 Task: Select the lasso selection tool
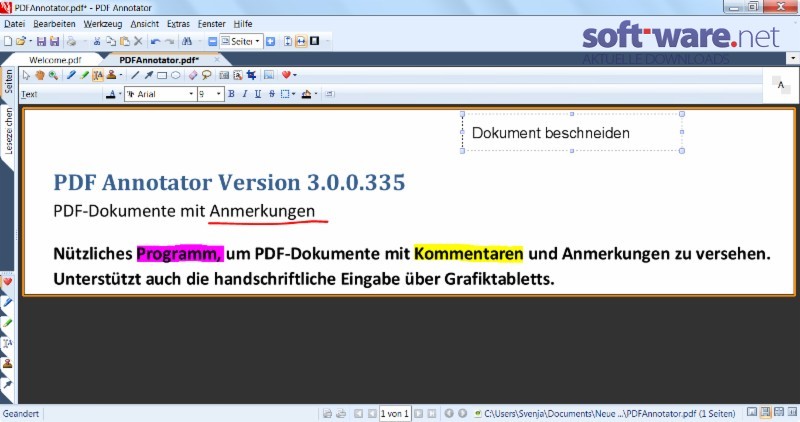pos(206,76)
